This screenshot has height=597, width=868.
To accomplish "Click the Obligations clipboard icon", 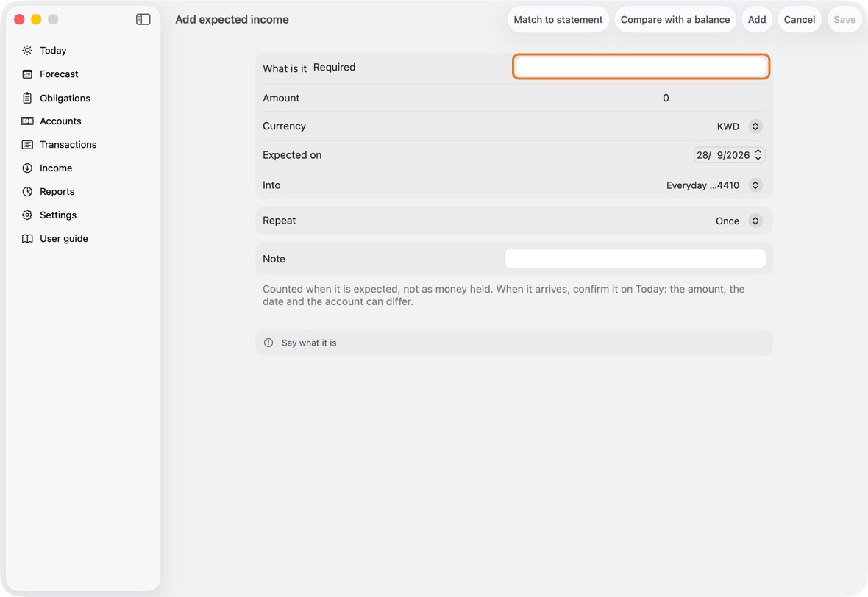I will (27, 98).
